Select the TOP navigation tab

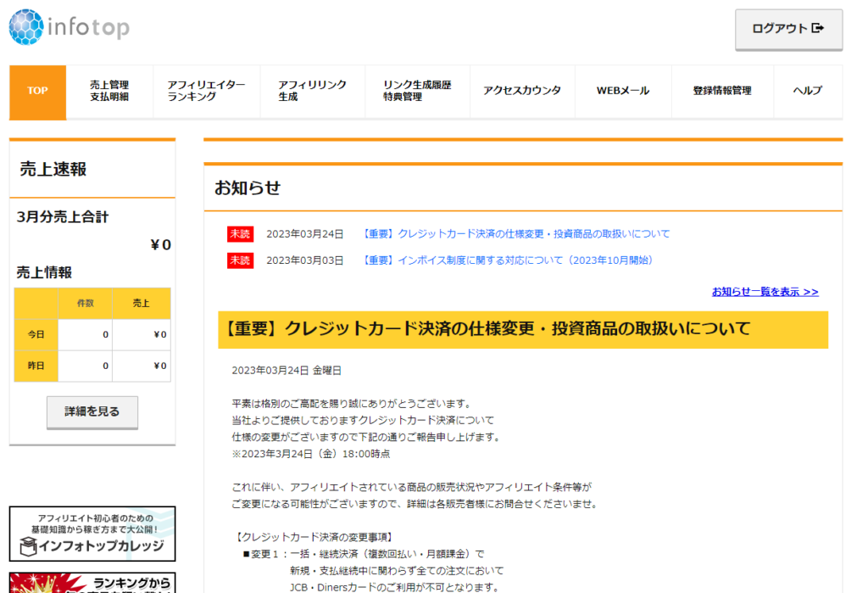tap(36, 92)
